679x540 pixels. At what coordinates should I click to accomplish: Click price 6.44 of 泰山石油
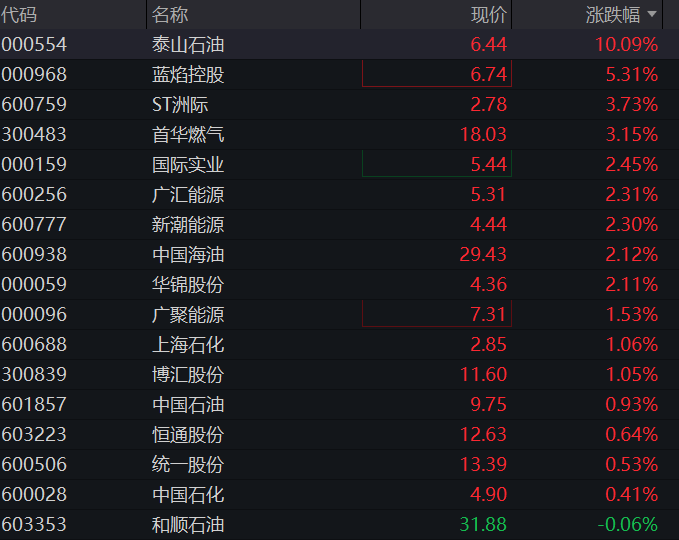(x=488, y=45)
